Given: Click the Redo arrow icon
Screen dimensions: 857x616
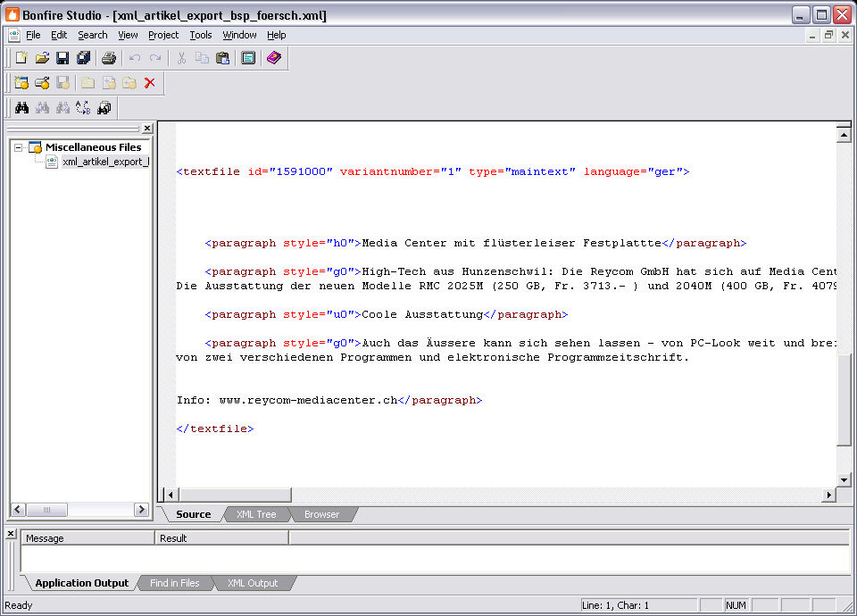Looking at the screenshot, I should click(155, 57).
